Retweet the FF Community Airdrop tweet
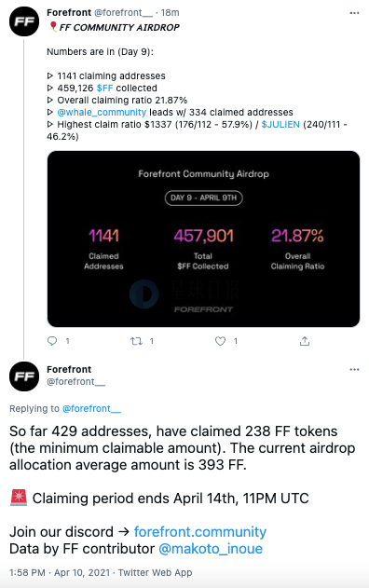The height and width of the screenshot is (588, 369). coord(136,341)
